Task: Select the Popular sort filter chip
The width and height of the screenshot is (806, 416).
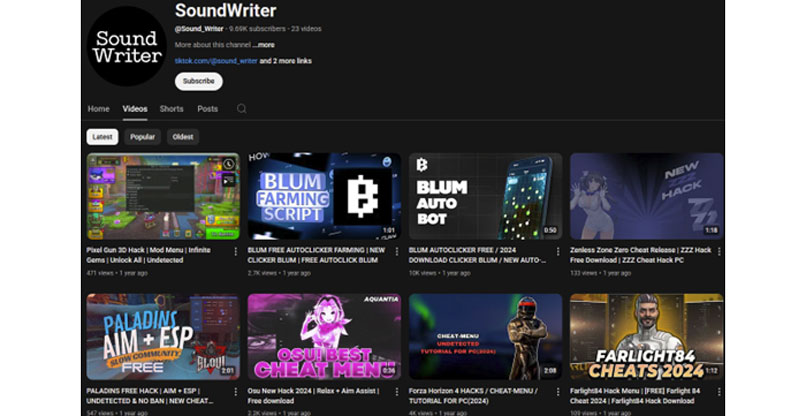Action: pyautogui.click(x=143, y=137)
